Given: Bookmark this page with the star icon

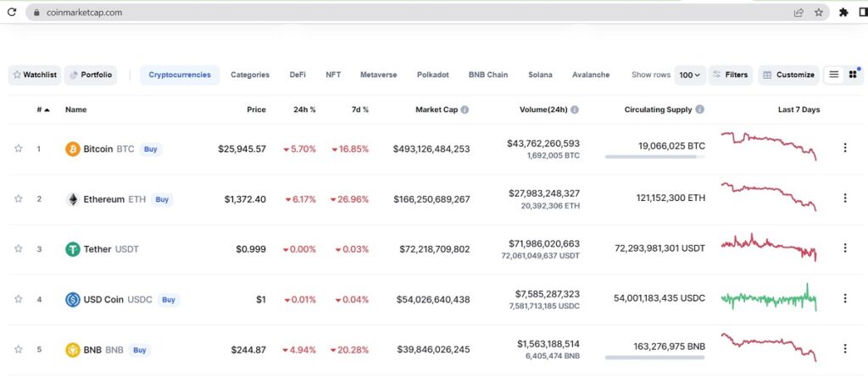Looking at the screenshot, I should click(819, 12).
